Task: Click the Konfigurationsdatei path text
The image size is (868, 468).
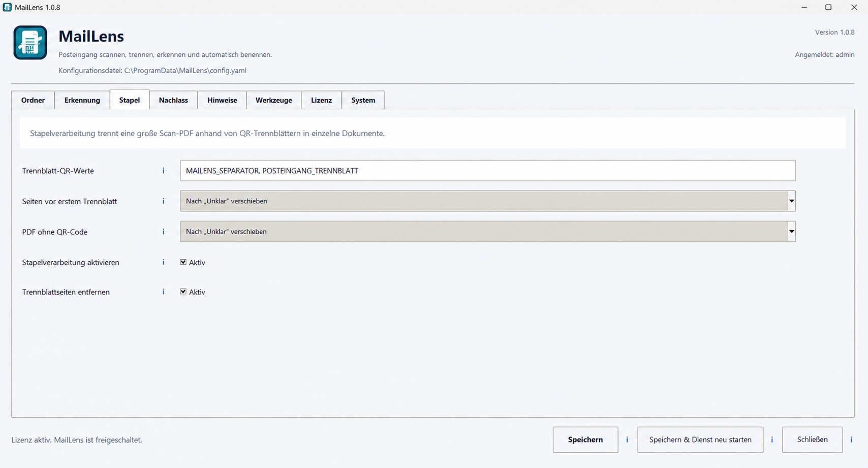Action: click(152, 71)
